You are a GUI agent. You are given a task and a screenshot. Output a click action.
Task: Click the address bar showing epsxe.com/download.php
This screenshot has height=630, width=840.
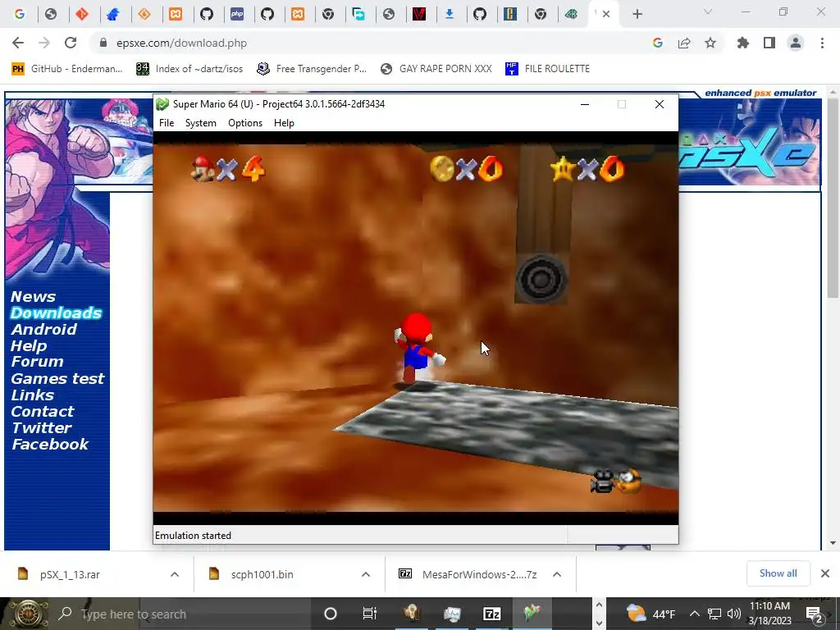click(x=181, y=43)
